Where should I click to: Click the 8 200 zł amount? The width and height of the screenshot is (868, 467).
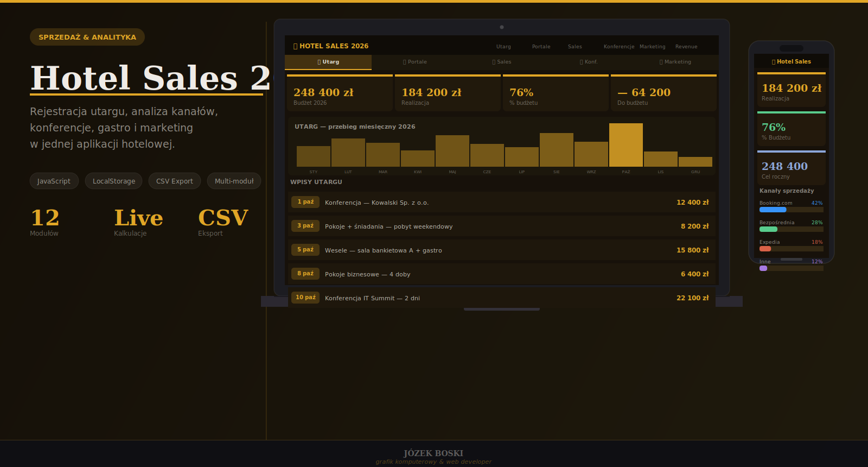[x=695, y=226]
